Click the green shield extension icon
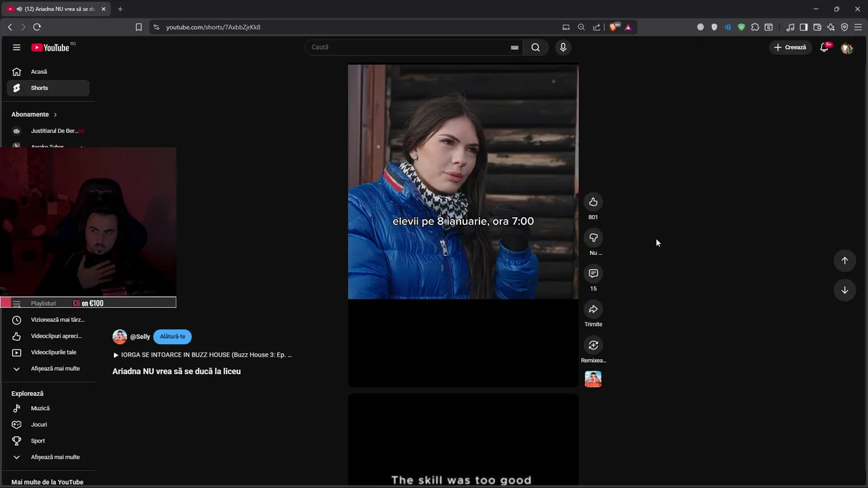Viewport: 868px width, 488px height. 741,27
